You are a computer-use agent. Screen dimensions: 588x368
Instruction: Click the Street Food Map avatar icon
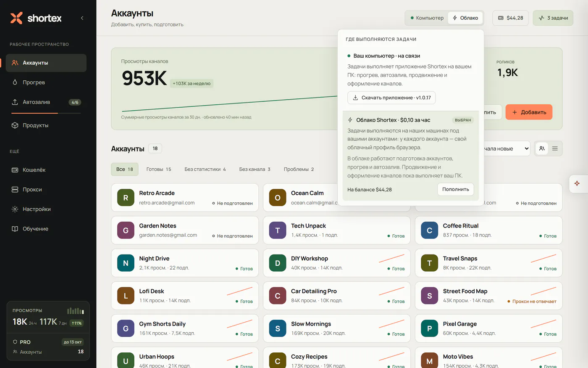429,296
